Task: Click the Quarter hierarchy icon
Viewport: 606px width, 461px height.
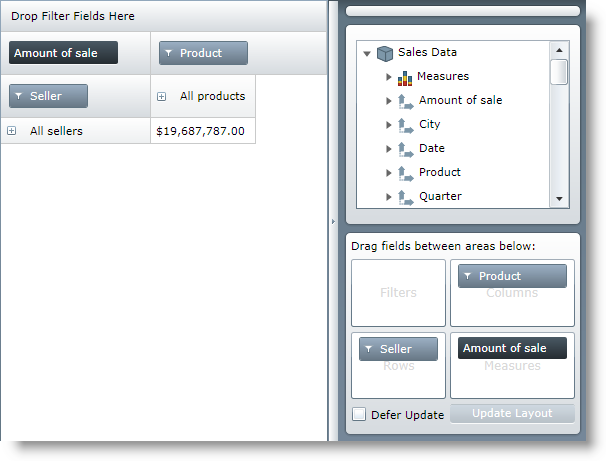Action: (x=405, y=197)
